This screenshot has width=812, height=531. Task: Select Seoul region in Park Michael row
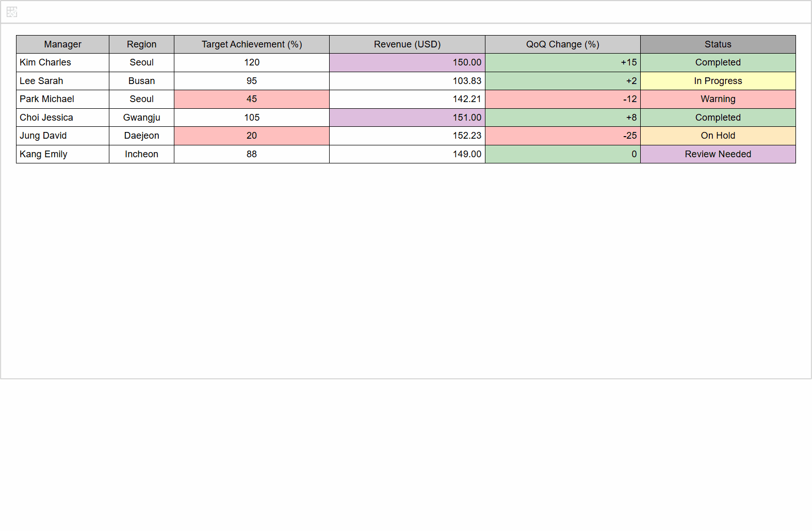point(141,99)
